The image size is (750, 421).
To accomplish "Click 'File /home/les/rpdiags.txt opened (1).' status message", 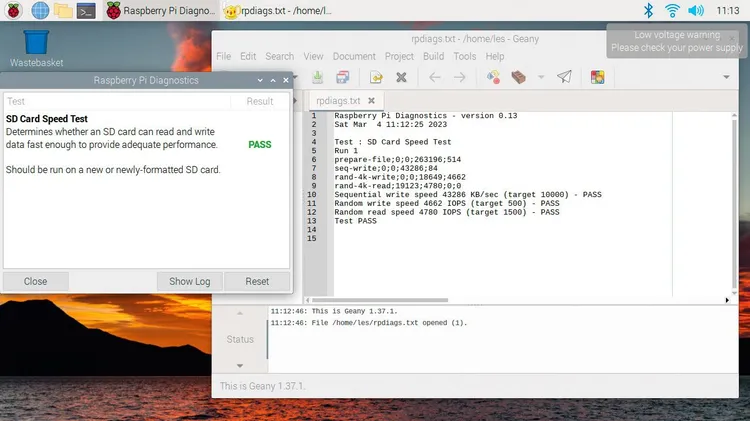I will click(x=369, y=323).
